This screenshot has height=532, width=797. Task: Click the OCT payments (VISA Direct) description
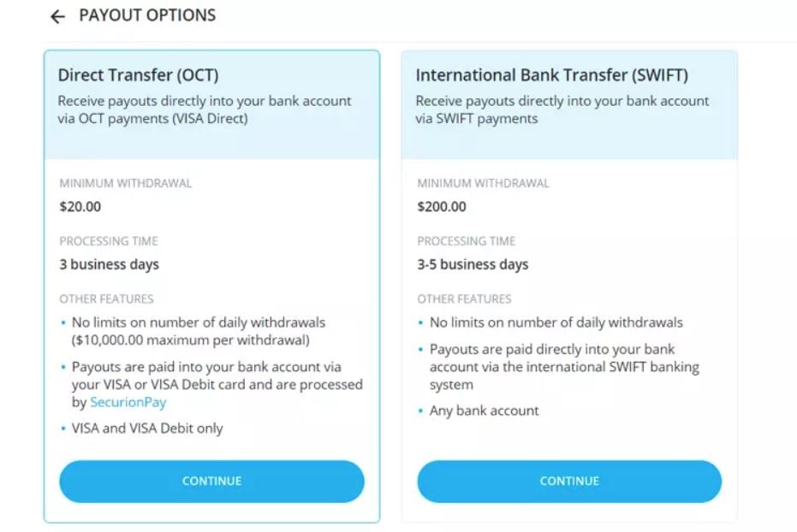pyautogui.click(x=152, y=119)
